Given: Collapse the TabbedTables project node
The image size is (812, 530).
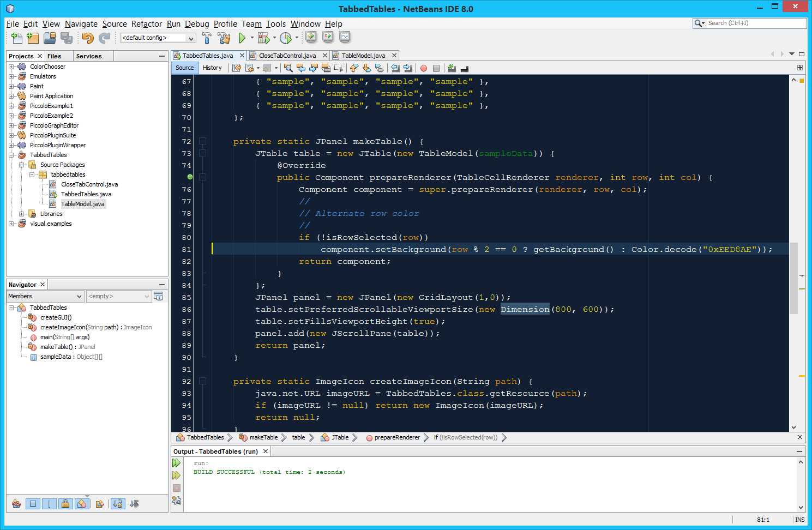Looking at the screenshot, I should click(11, 155).
